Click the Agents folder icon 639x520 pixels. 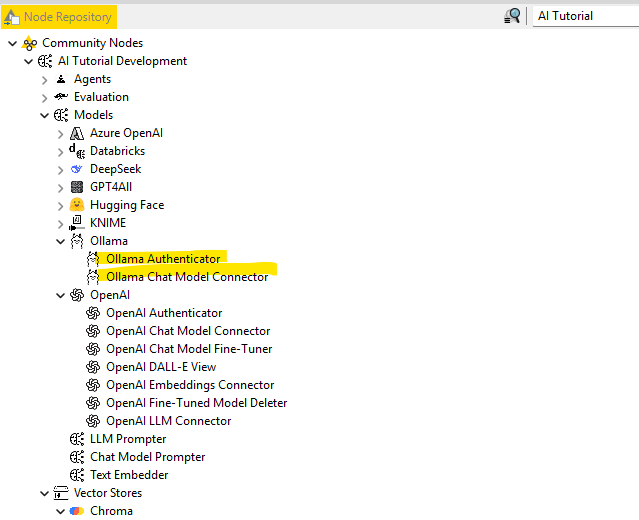point(61,79)
